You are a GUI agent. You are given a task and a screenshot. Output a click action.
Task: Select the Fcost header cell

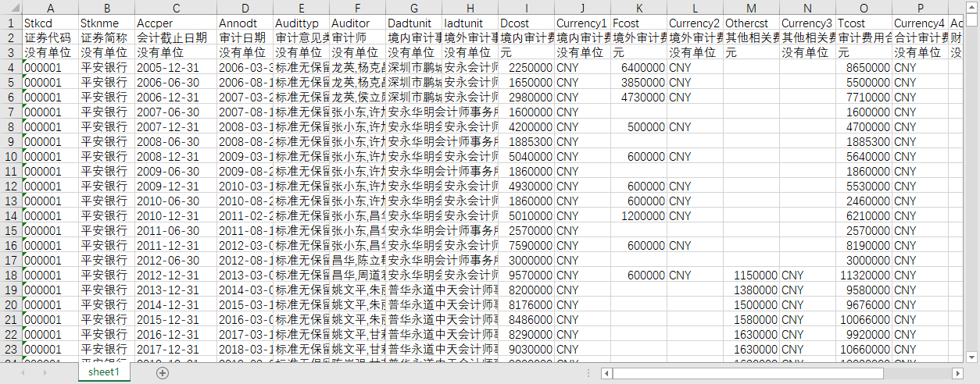(638, 23)
